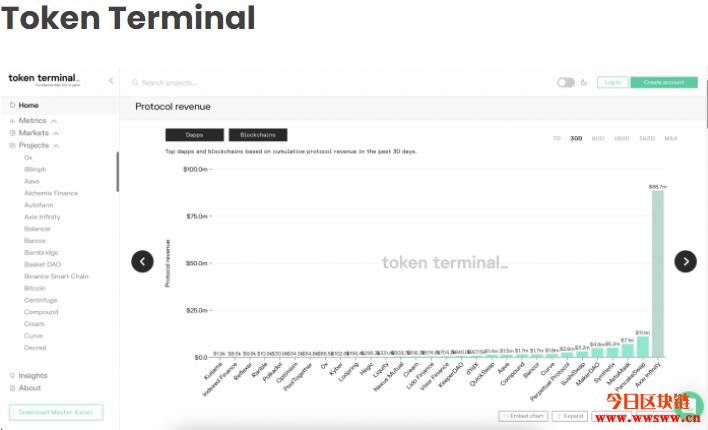708x430 pixels.
Task: Select the 30D time range tab
Action: click(x=576, y=138)
